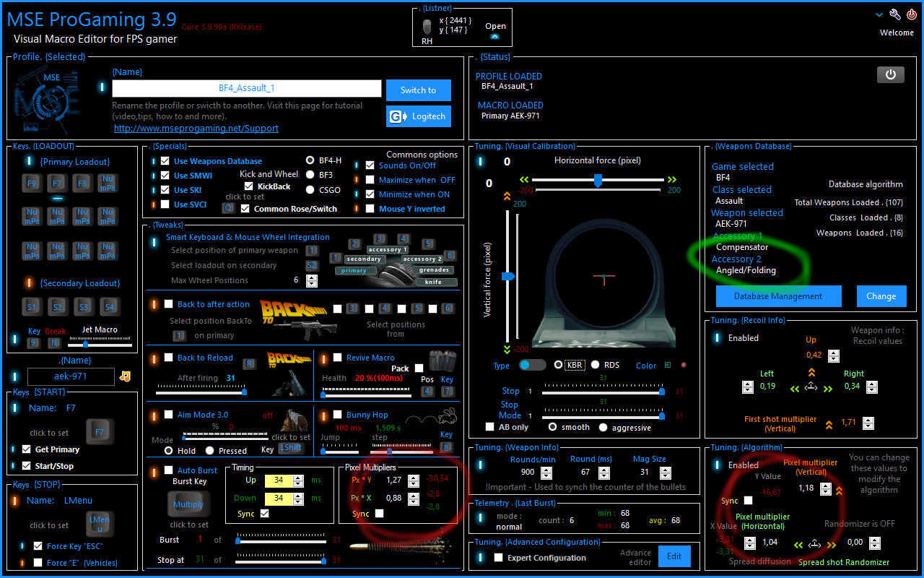The width and height of the screenshot is (924, 578).
Task: Click the double-chevron right arrow of horizontal force
Action: [x=672, y=180]
